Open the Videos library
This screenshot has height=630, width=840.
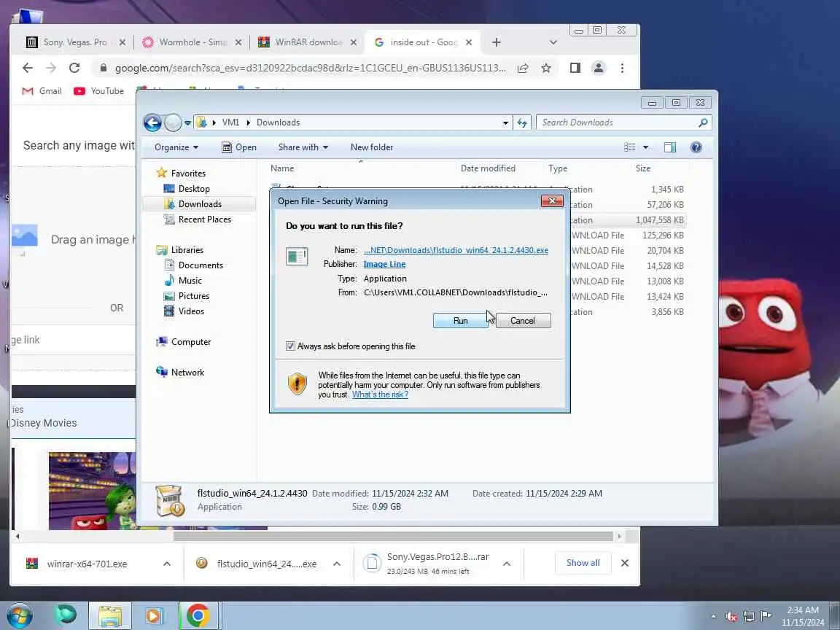click(191, 311)
